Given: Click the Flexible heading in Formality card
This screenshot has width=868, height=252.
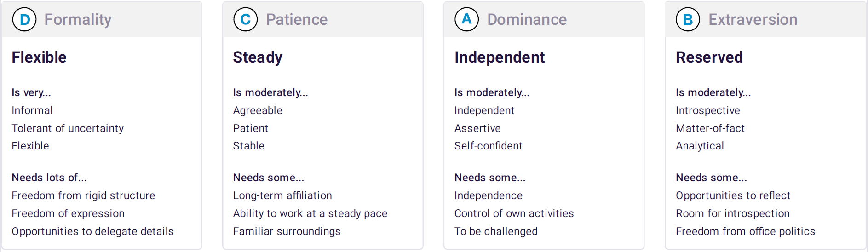Looking at the screenshot, I should (39, 57).
